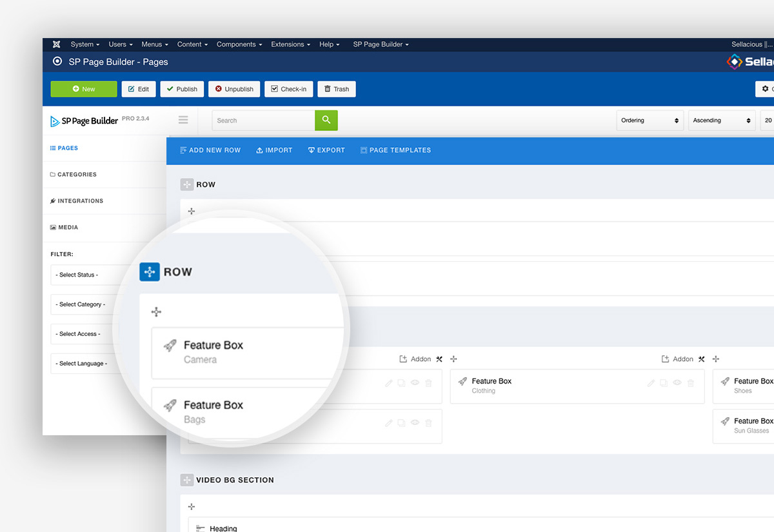Screen dimensions: 774x532
Task: Click the 'SP Page Builder - Pages' page title
Action: coord(119,62)
